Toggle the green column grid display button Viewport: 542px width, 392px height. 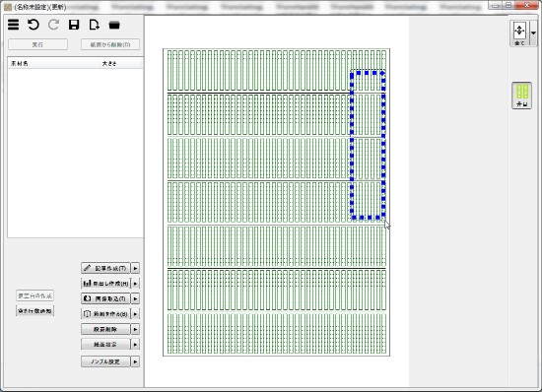[x=521, y=96]
